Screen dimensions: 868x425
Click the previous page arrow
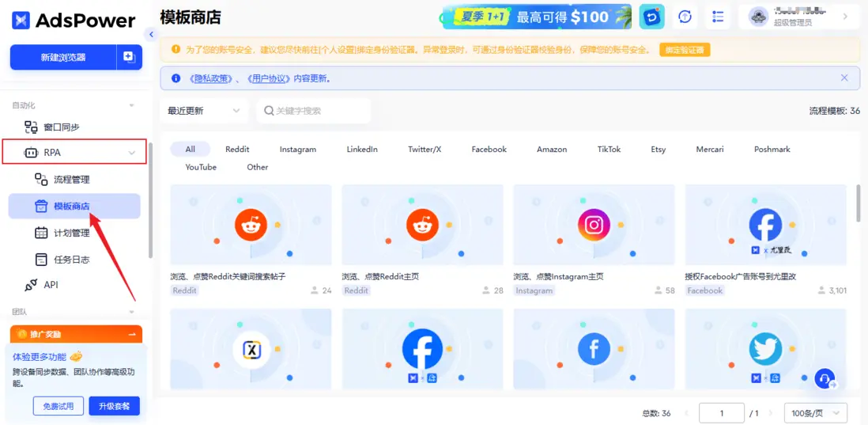point(687,413)
